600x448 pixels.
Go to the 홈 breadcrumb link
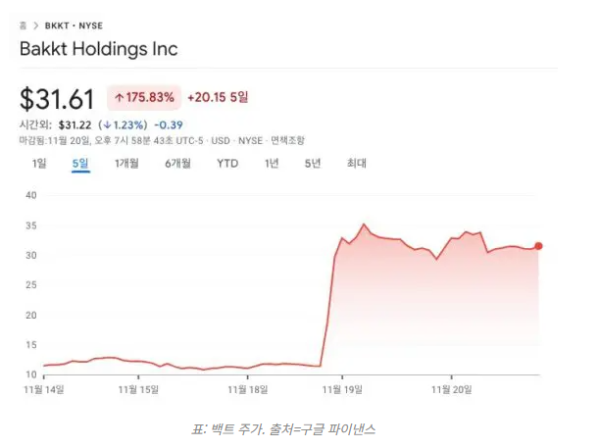(24, 26)
